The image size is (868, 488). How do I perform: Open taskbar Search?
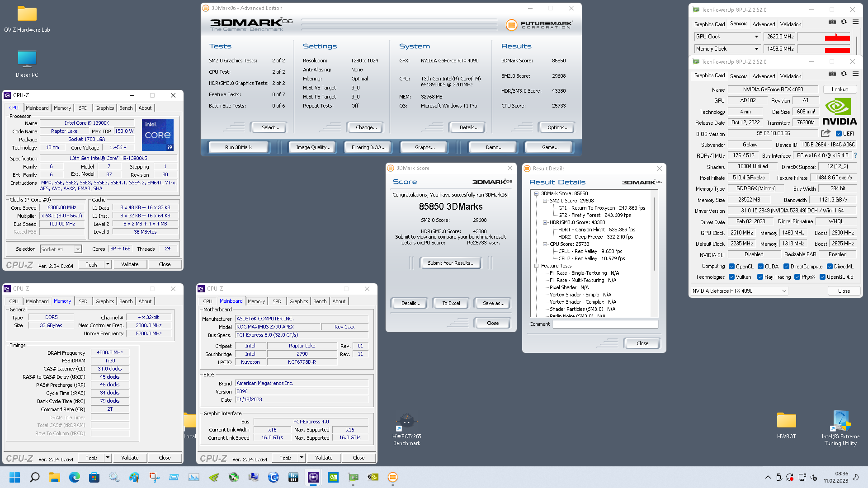(x=35, y=477)
